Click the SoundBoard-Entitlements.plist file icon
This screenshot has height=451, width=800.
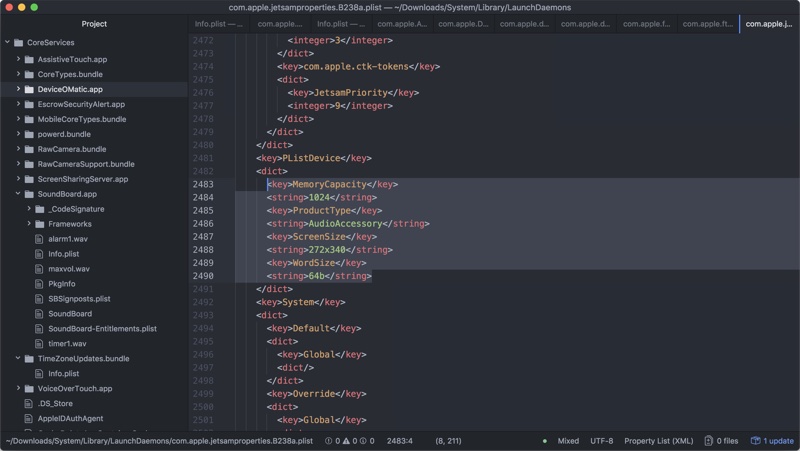(x=39, y=329)
